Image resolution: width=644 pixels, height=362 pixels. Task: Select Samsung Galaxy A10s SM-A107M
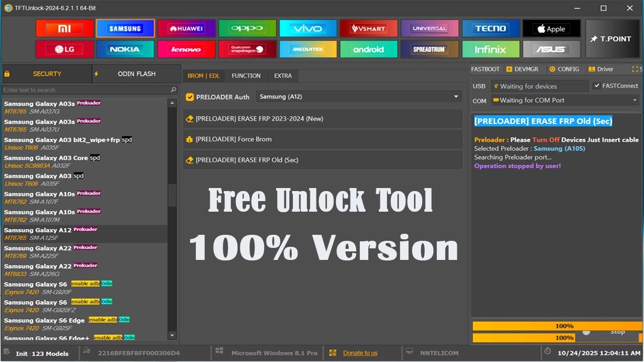pos(85,216)
